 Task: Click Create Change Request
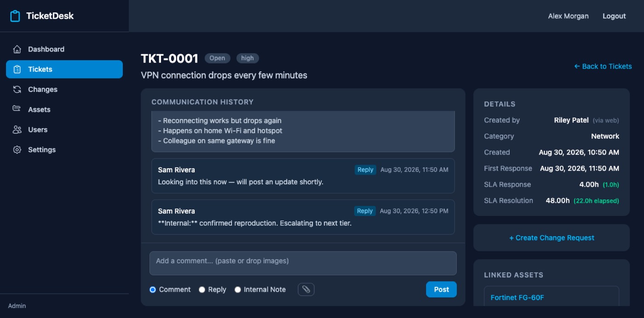point(552,238)
